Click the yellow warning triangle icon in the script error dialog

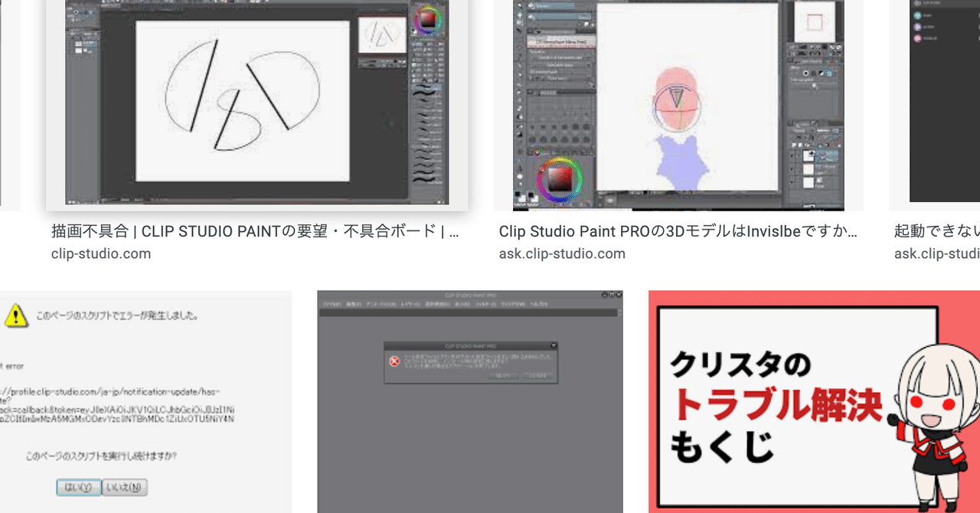(x=15, y=315)
